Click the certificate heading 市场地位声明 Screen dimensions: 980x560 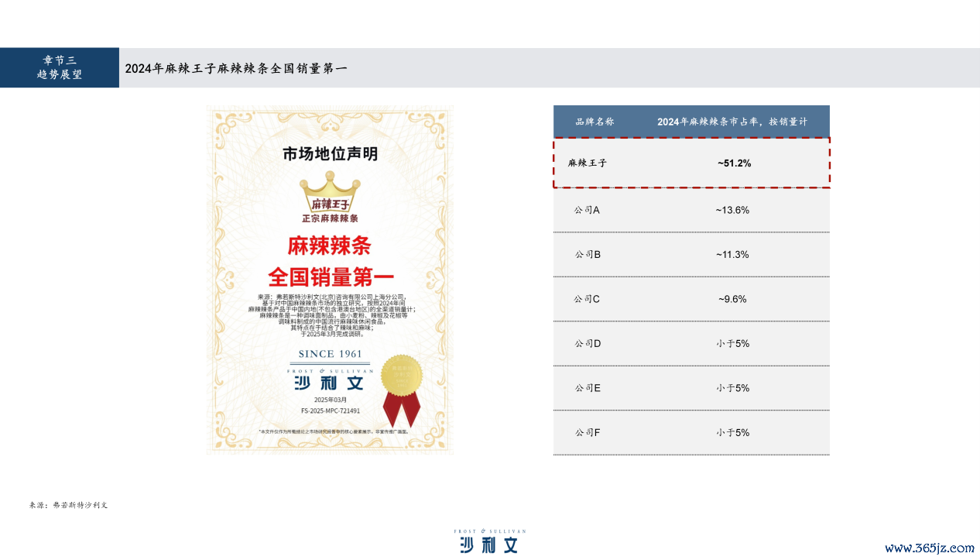[331, 154]
